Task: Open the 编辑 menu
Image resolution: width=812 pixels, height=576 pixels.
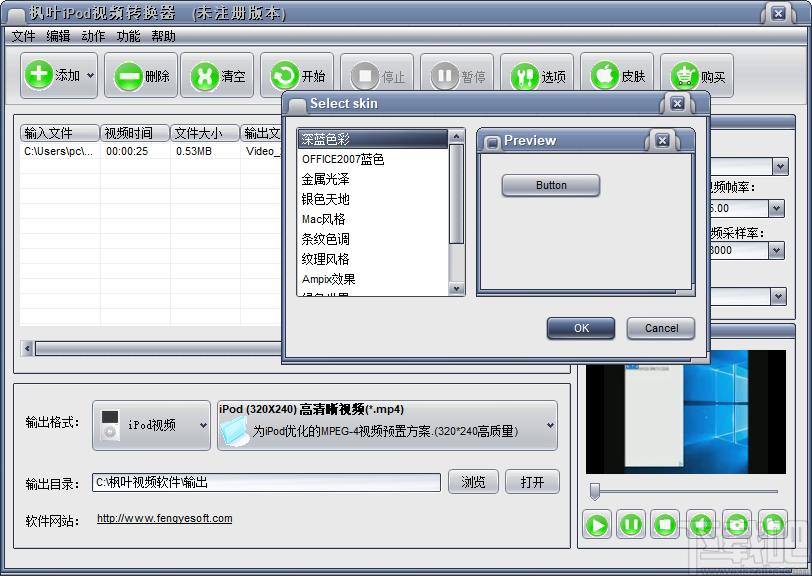Action: [58, 36]
